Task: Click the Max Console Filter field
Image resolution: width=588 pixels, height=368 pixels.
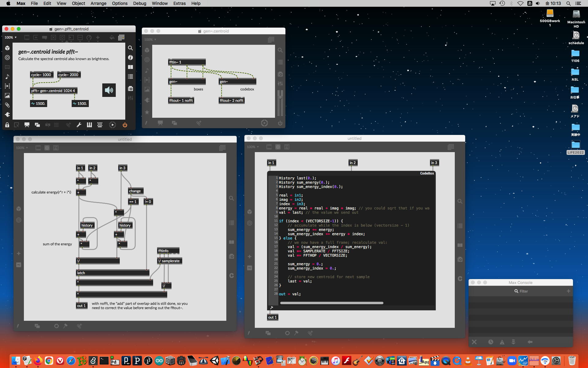Action: pyautogui.click(x=524, y=291)
